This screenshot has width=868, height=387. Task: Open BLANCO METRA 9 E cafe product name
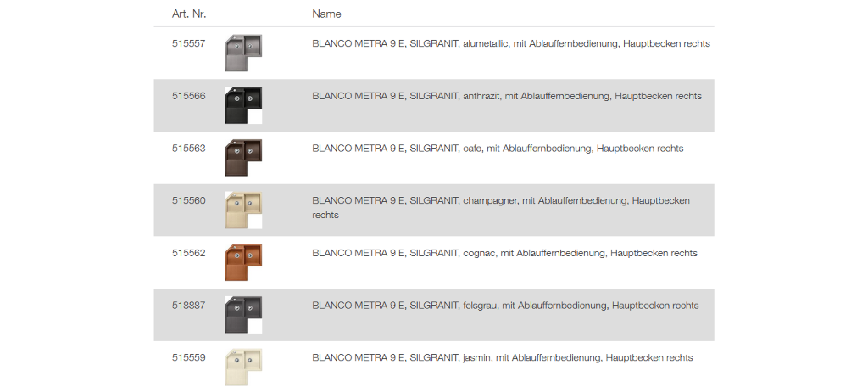pyautogui.click(x=498, y=149)
